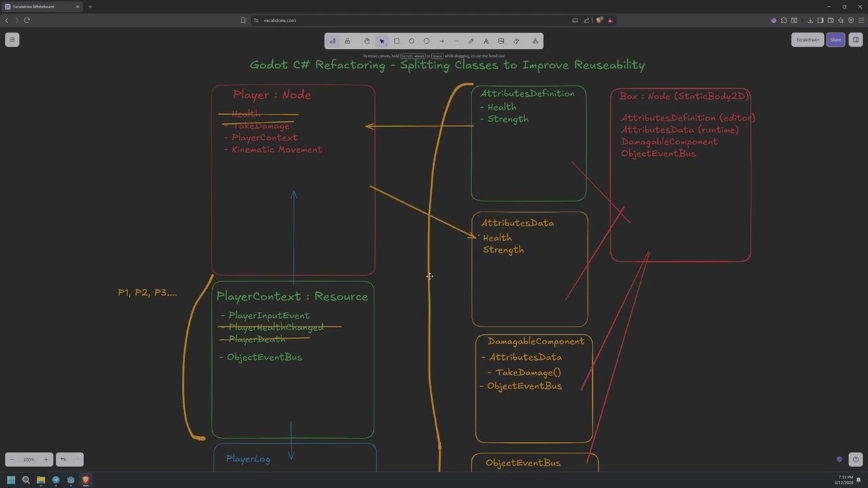The height and width of the screenshot is (488, 868).
Task: Open Windows taskbar search
Action: (x=26, y=480)
